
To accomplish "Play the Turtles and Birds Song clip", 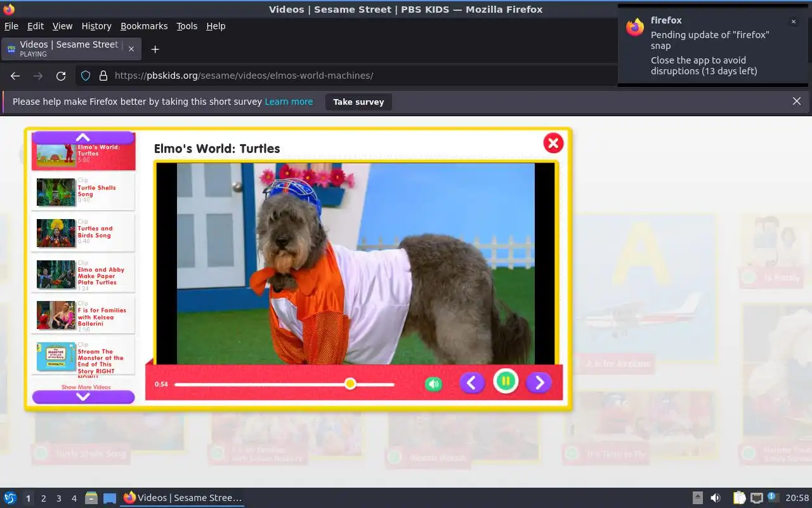I will (x=83, y=232).
